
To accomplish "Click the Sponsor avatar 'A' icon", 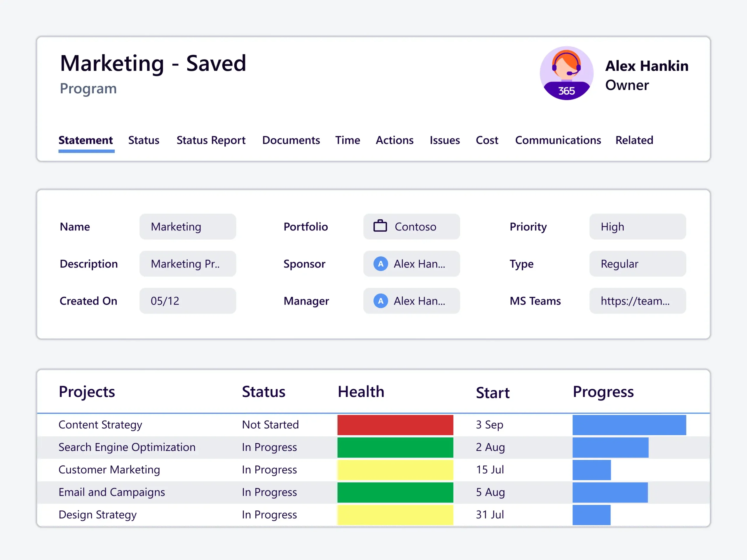I will (380, 264).
